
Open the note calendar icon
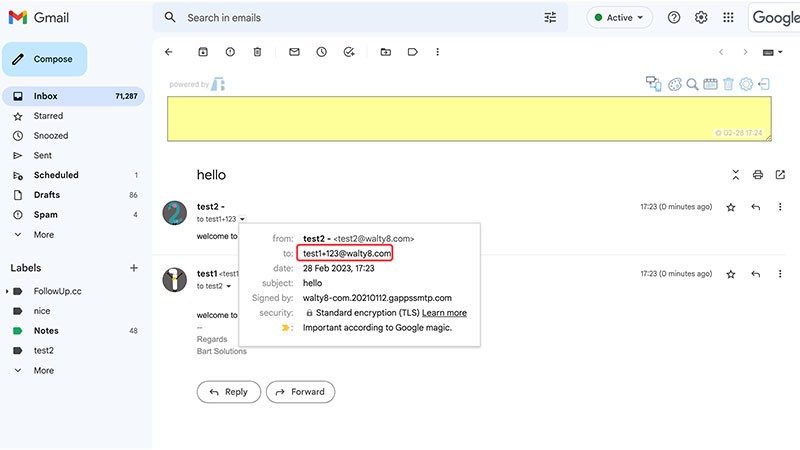710,84
